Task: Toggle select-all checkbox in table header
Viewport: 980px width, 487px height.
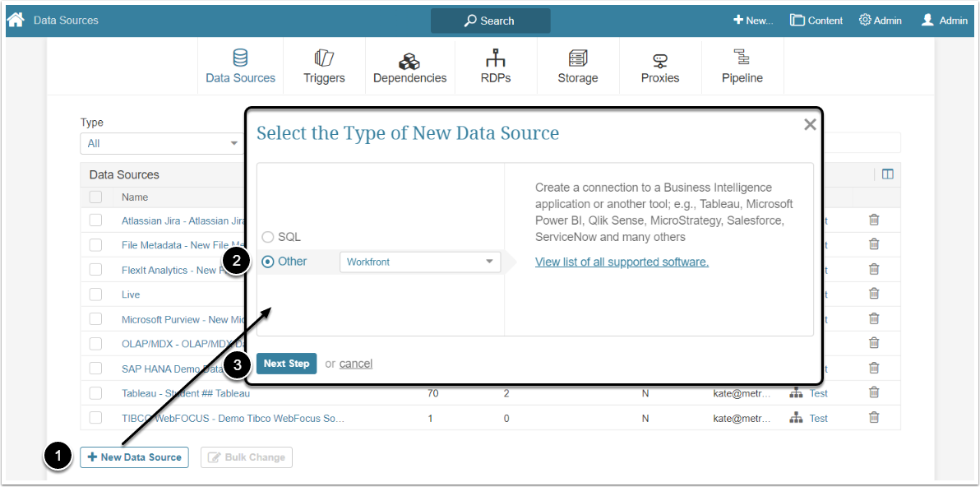Action: [x=95, y=197]
